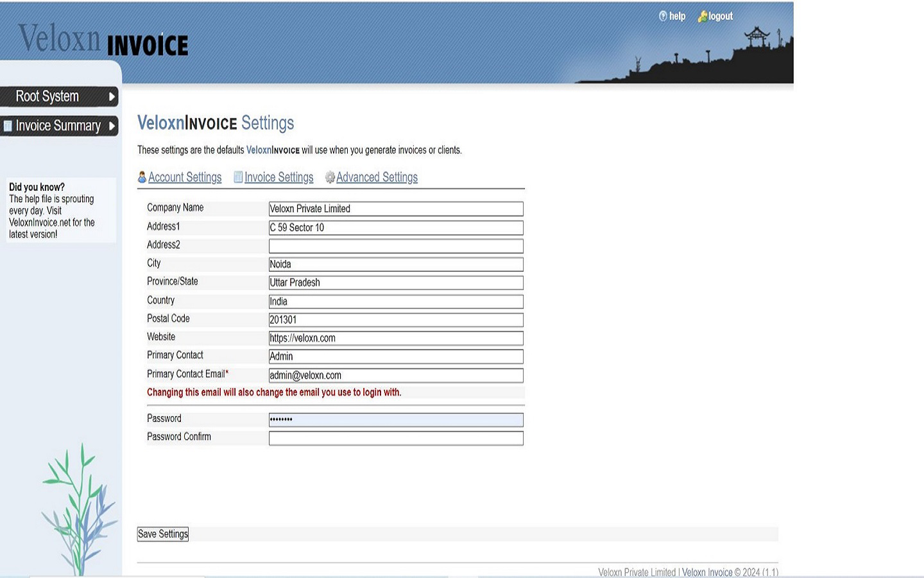
Task: Focus the Company Name input field
Action: (395, 209)
